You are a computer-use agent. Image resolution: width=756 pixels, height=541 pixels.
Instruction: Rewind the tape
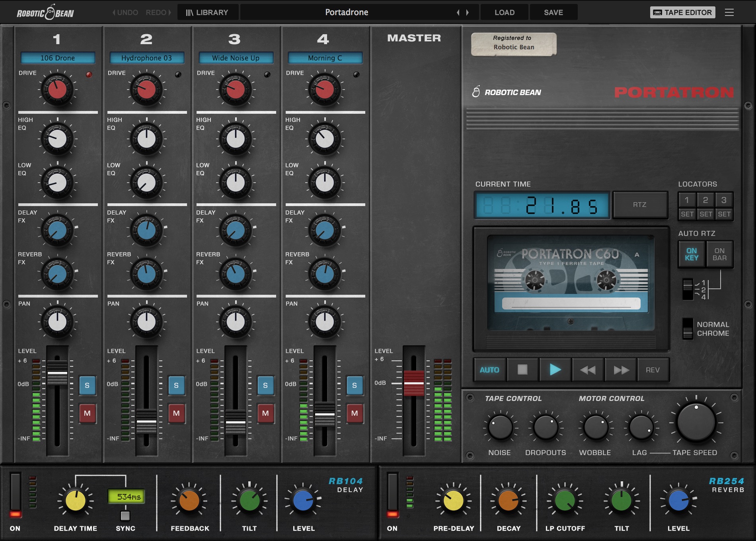point(588,370)
